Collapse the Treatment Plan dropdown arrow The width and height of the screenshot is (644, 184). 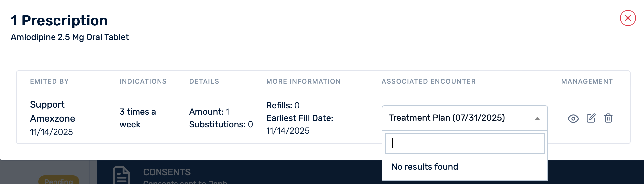[537, 118]
